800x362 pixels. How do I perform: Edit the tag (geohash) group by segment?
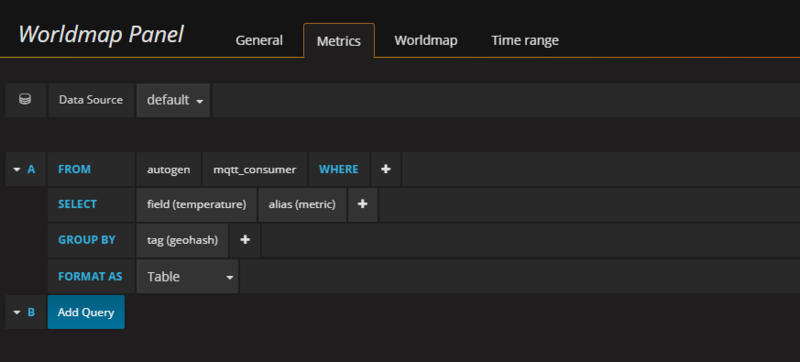182,240
